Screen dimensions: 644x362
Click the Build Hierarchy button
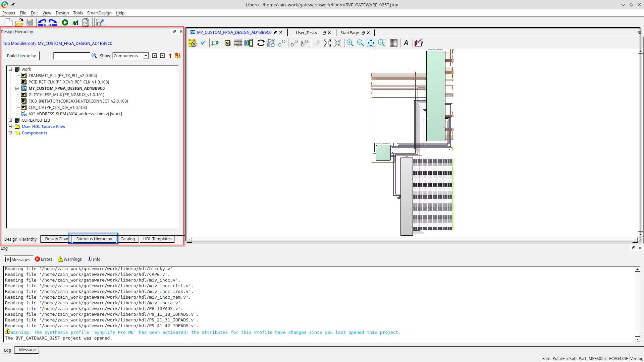coord(21,56)
